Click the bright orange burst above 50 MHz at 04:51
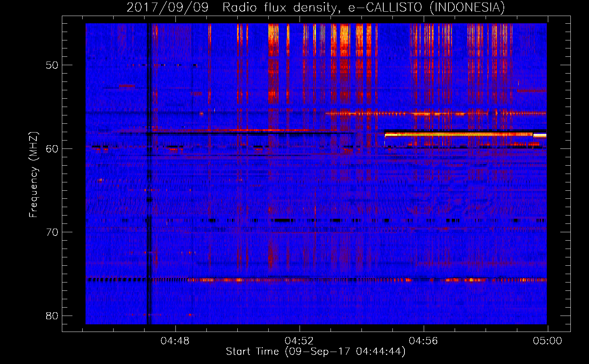This screenshot has width=589, height=364. click(273, 40)
